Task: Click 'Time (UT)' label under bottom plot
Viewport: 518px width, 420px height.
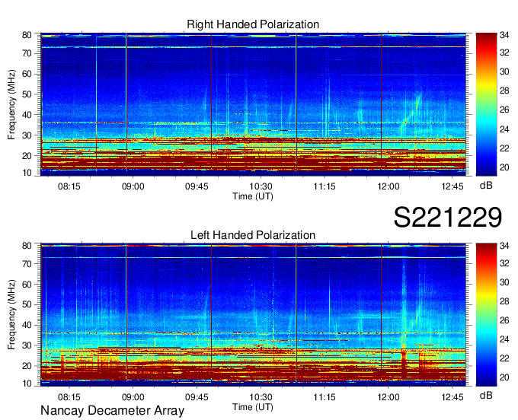Action: coord(253,407)
